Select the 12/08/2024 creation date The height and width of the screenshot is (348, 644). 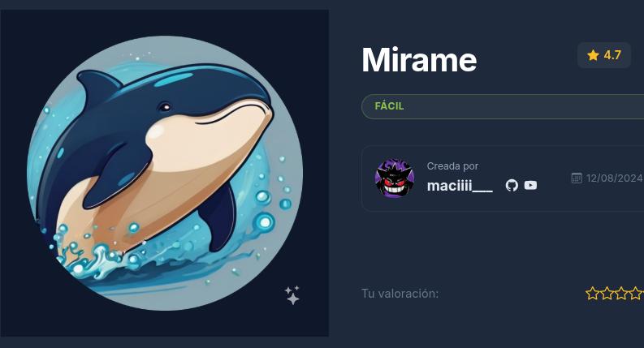coord(615,178)
